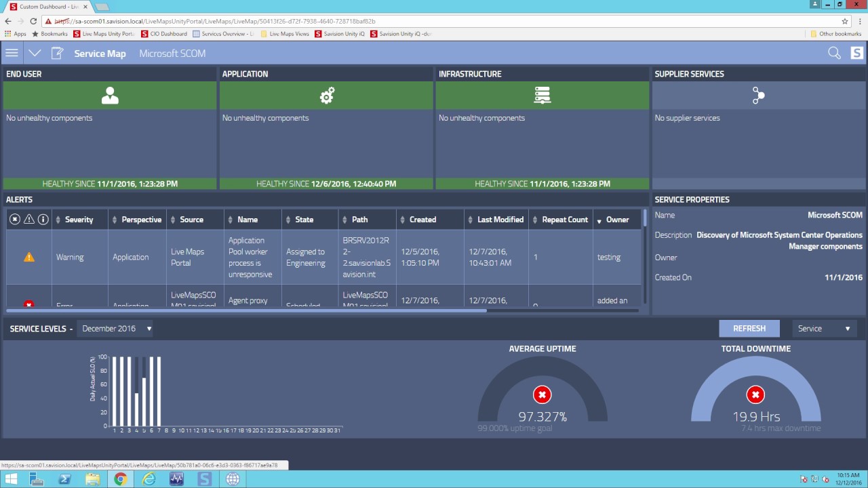Bookmark this page with the star icon

point(845,21)
